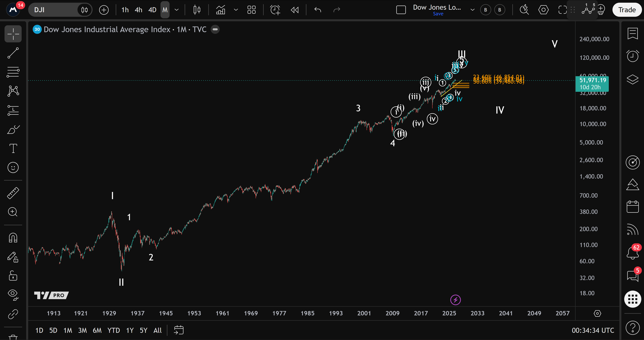Screen dimensions: 644x340
Task: Open go to date calendar button
Action: pyautogui.click(x=179, y=330)
